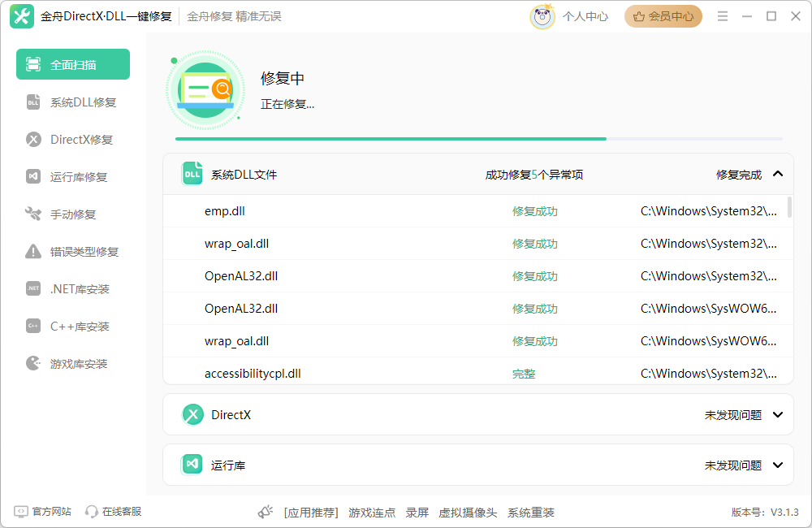Viewport: 812px width, 528px height.
Task: Click the megaphone recommendation icon
Action: point(266,512)
